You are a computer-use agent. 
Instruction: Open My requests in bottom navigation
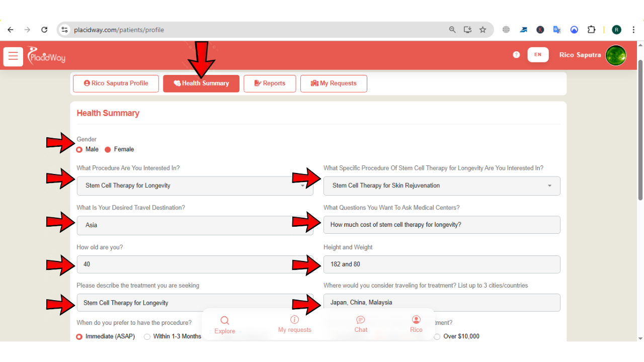[295, 325]
